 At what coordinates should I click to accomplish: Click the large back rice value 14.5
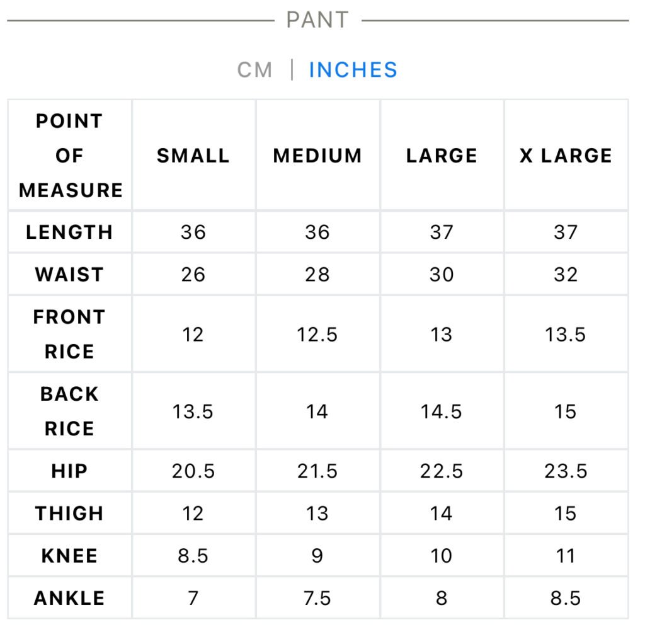tap(442, 412)
